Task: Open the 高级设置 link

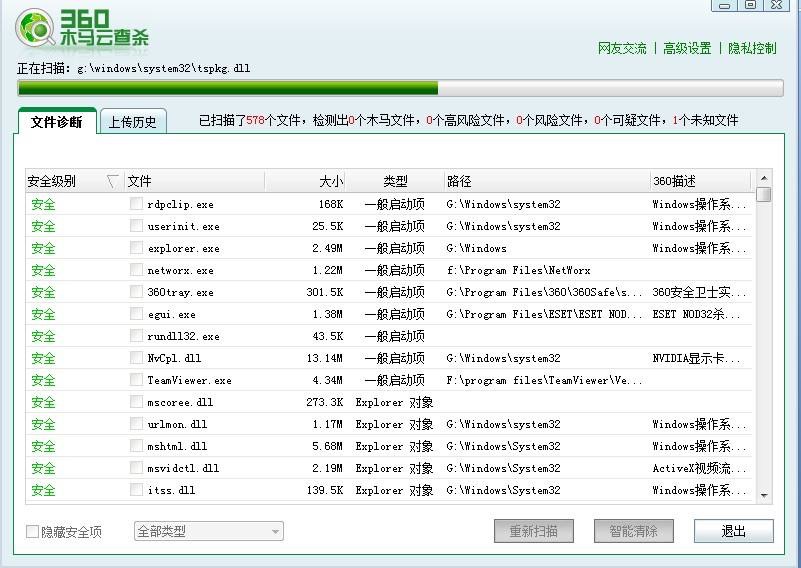Action: tap(687, 48)
